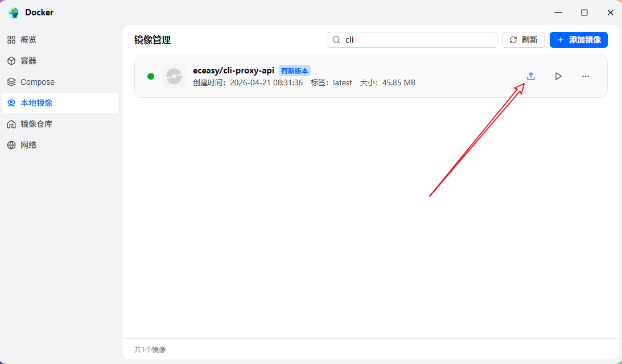Close the Docker window
The height and width of the screenshot is (364, 622).
tap(611, 13)
